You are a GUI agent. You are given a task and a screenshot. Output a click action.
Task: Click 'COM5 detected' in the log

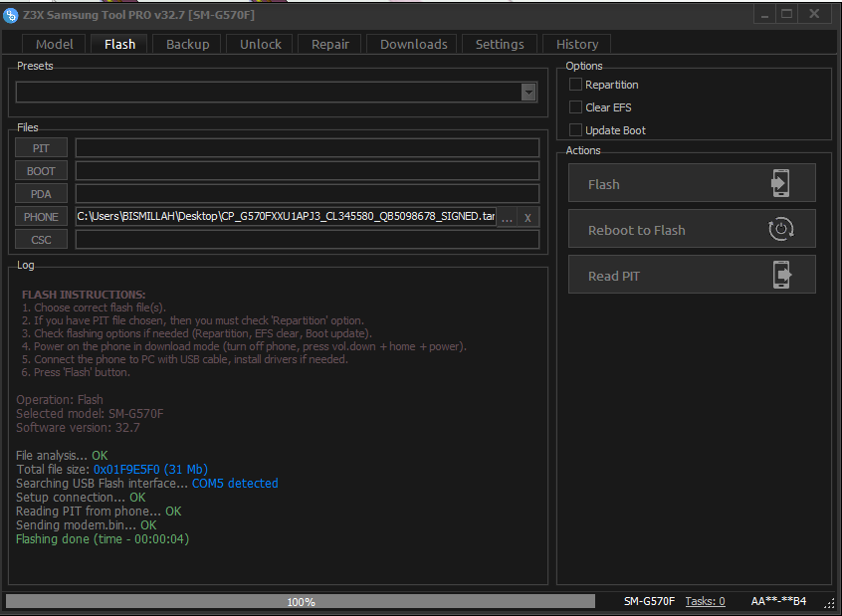[235, 484]
